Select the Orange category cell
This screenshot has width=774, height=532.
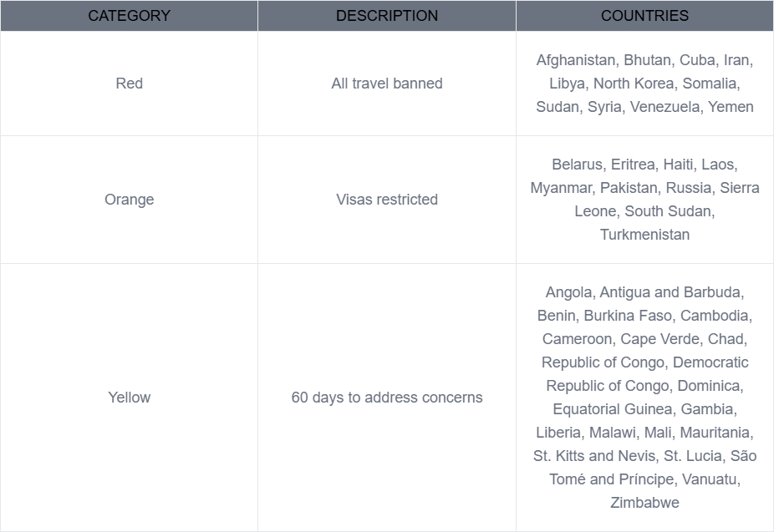click(129, 200)
